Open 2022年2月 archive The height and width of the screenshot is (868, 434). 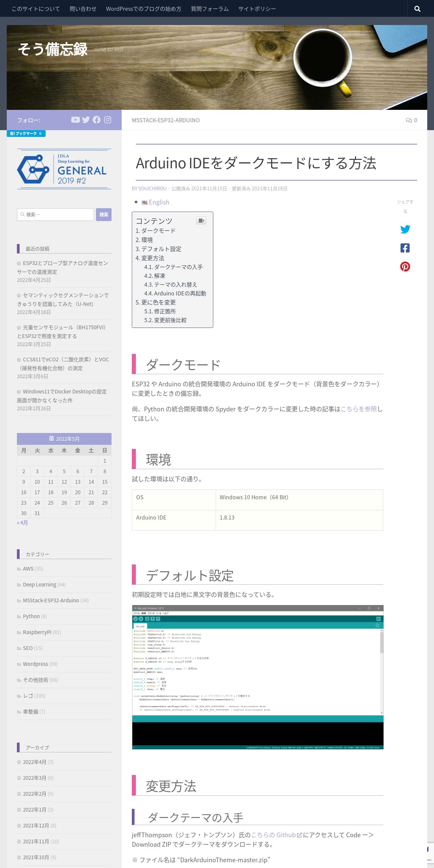pyautogui.click(x=34, y=794)
